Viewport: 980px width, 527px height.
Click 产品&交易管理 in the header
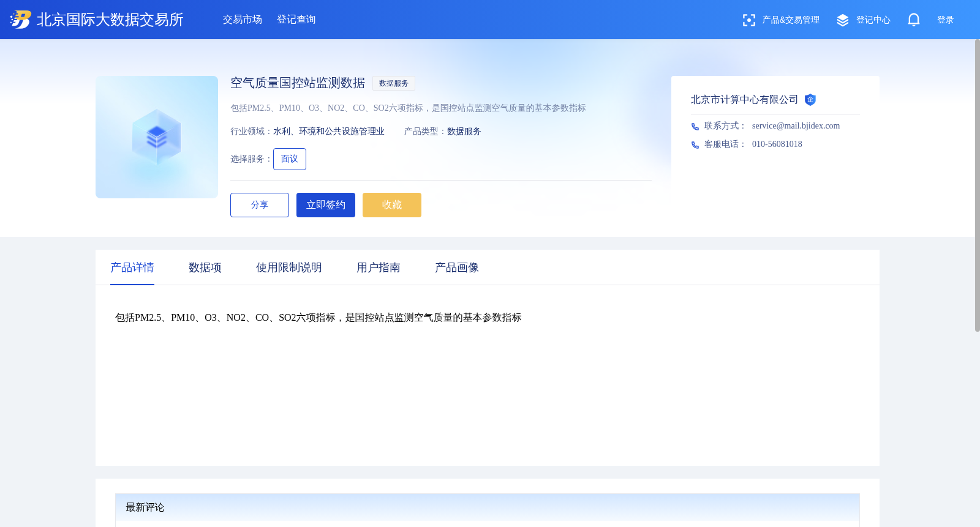pyautogui.click(x=791, y=20)
